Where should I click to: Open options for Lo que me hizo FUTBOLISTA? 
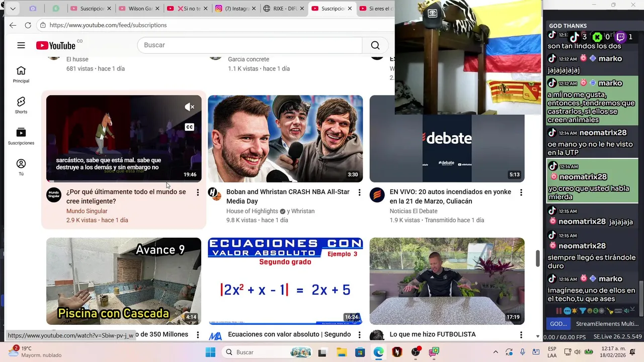click(521, 335)
